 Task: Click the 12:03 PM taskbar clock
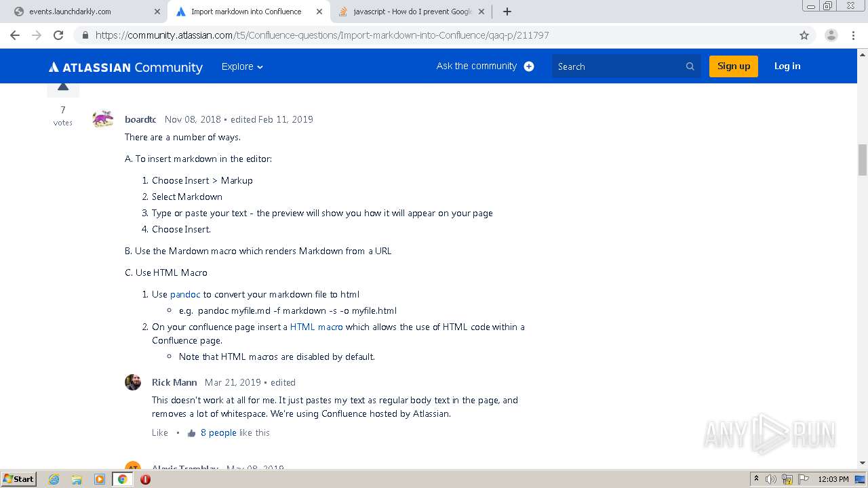(x=833, y=479)
